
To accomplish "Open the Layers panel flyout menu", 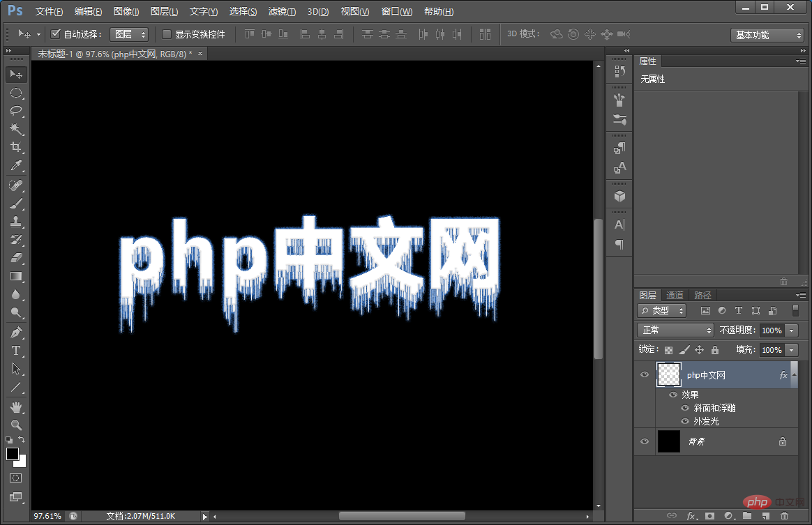I will (801, 295).
